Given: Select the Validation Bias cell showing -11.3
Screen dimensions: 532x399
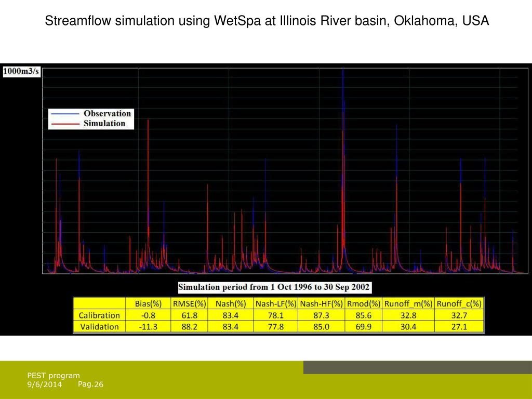Looking at the screenshot, I should (x=148, y=327).
